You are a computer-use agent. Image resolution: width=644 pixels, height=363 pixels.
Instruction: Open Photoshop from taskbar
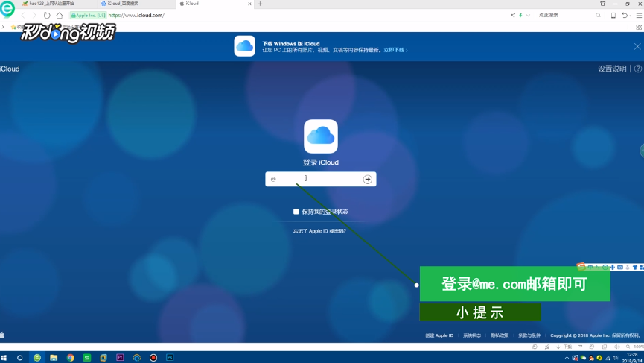pyautogui.click(x=170, y=358)
